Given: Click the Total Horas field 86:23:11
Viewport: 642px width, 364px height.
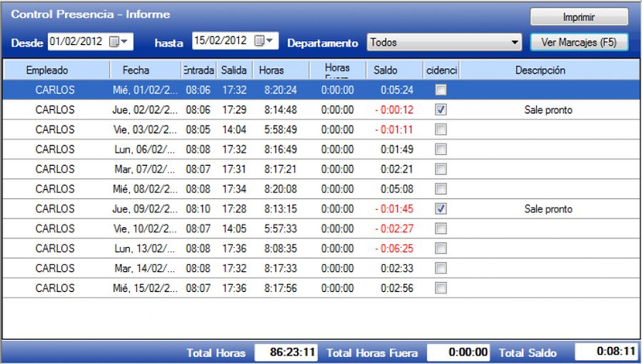Looking at the screenshot, I should tap(286, 352).
